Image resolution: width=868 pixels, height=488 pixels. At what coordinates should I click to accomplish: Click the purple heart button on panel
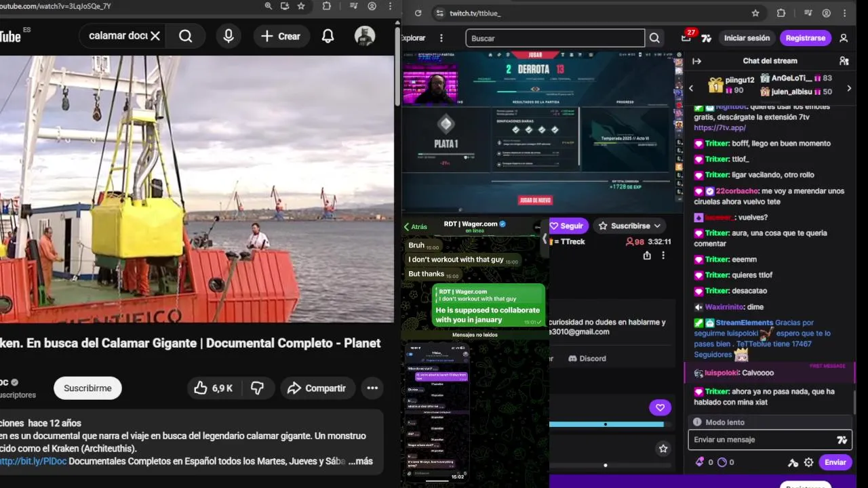tap(660, 407)
